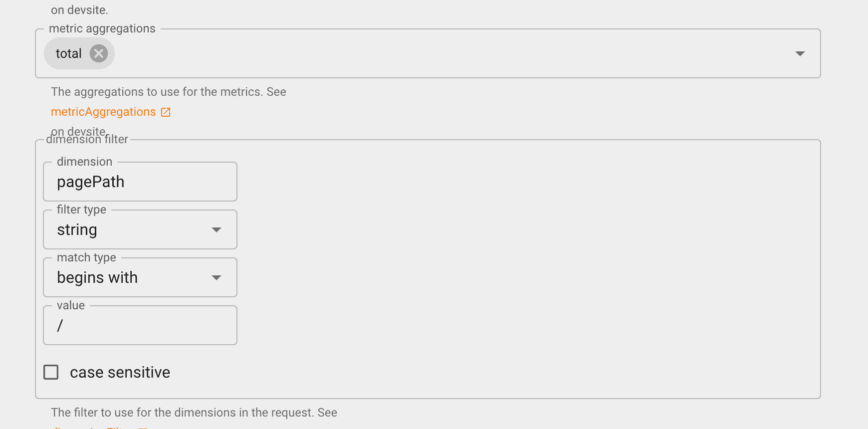The width and height of the screenshot is (868, 429).
Task: Click the empty area of the metric aggregations field
Action: pos(449,53)
